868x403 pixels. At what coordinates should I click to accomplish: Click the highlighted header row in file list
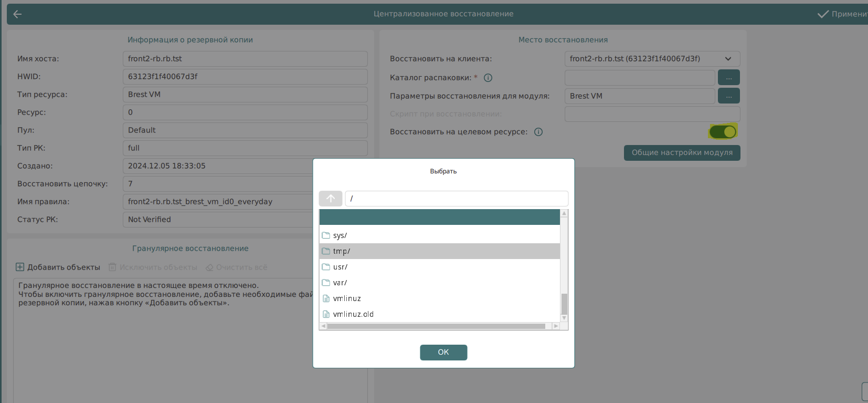tap(440, 217)
